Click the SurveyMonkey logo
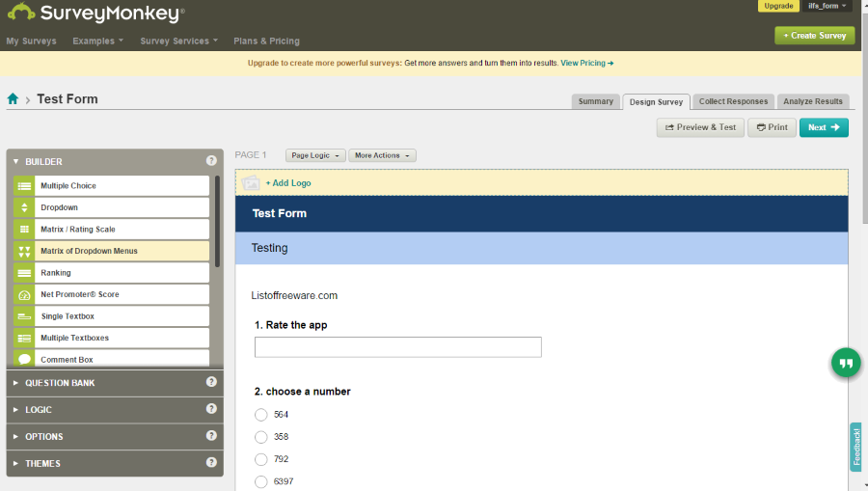The image size is (868, 491). 95,13
